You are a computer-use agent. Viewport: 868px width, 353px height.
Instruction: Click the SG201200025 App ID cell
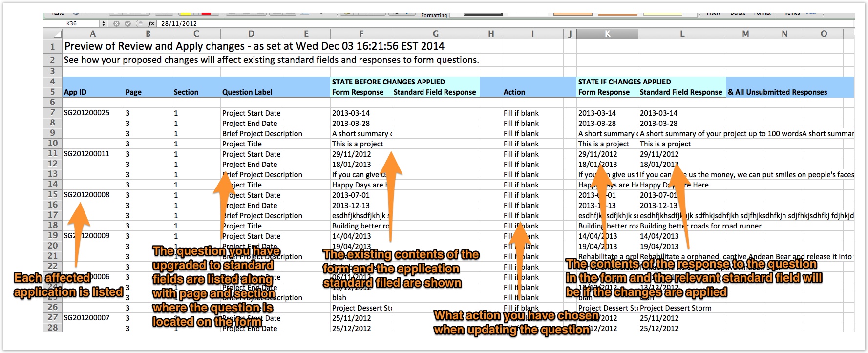coord(87,113)
